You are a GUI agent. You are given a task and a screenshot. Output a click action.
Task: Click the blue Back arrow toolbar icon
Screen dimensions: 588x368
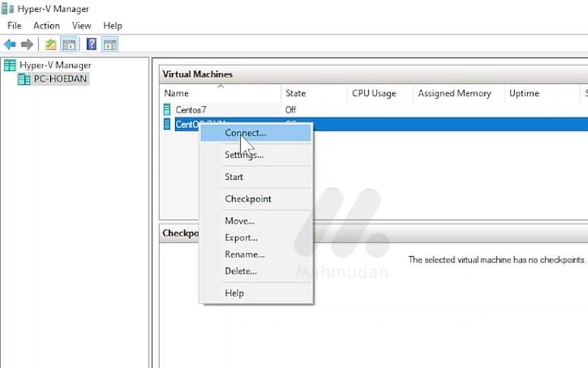click(10, 44)
